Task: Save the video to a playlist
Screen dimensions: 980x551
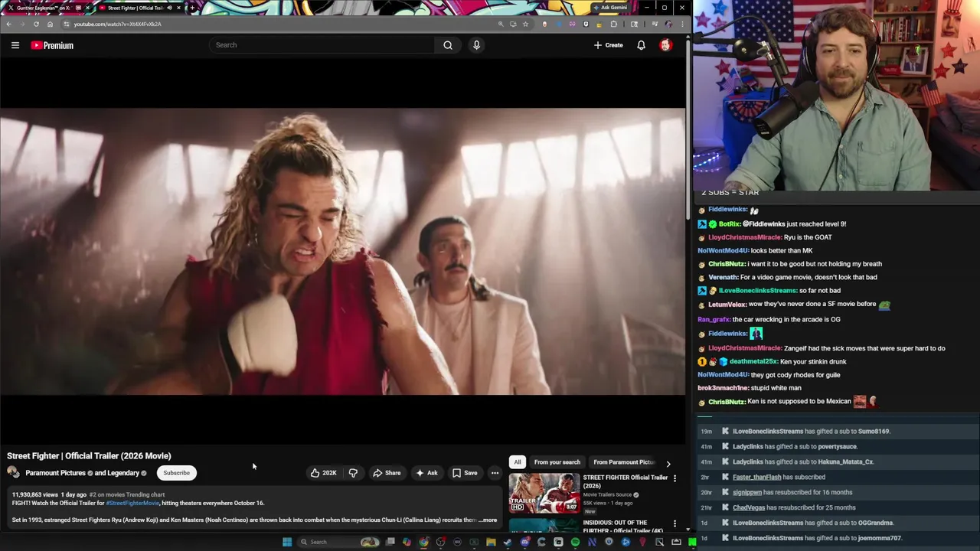Action: tap(465, 473)
